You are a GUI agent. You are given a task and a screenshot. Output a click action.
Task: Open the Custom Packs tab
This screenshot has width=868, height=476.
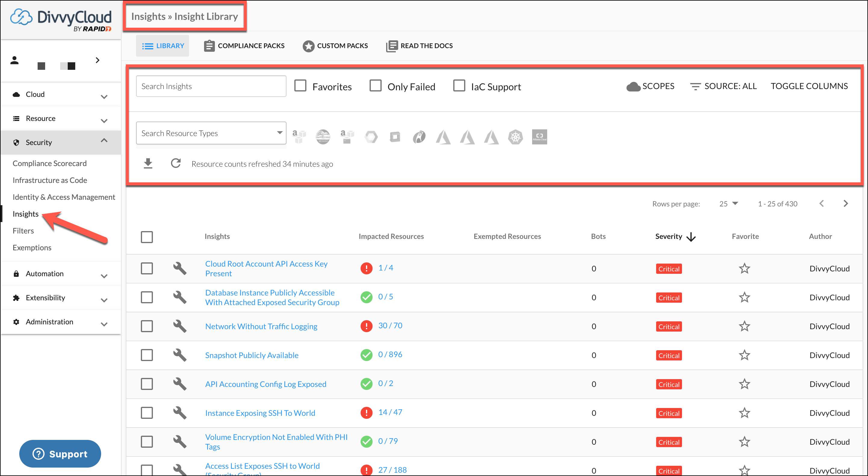tap(335, 46)
